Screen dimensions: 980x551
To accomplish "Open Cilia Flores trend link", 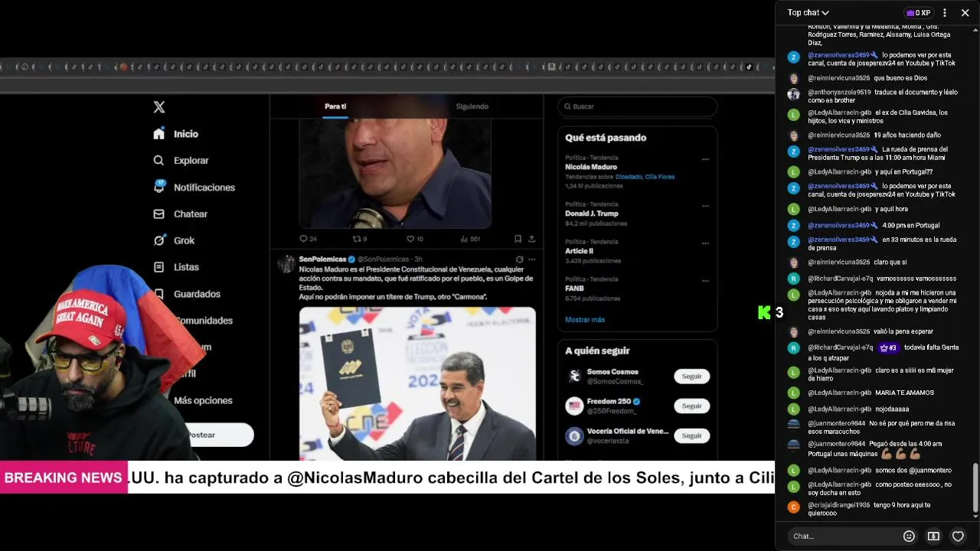I will click(660, 177).
